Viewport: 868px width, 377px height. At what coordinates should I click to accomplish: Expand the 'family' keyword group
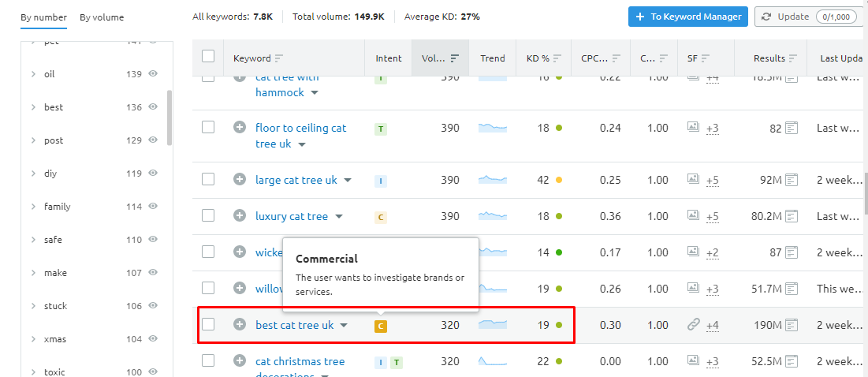click(34, 207)
